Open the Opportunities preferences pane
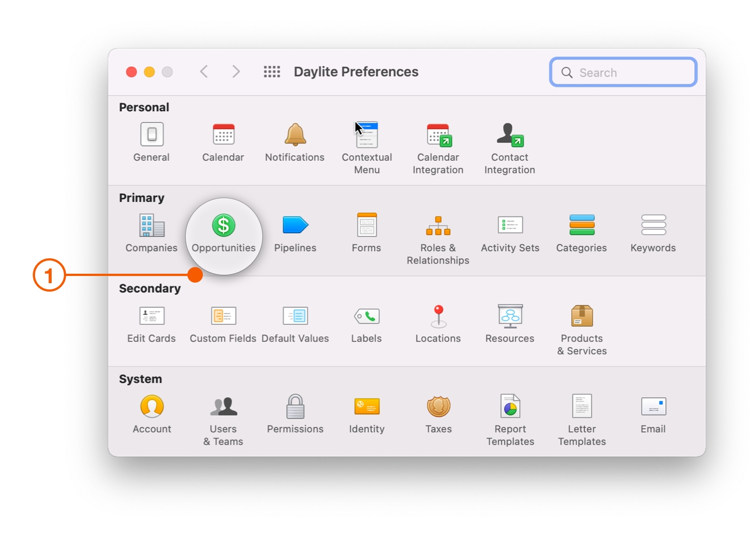This screenshot has width=756, height=533. click(x=223, y=226)
